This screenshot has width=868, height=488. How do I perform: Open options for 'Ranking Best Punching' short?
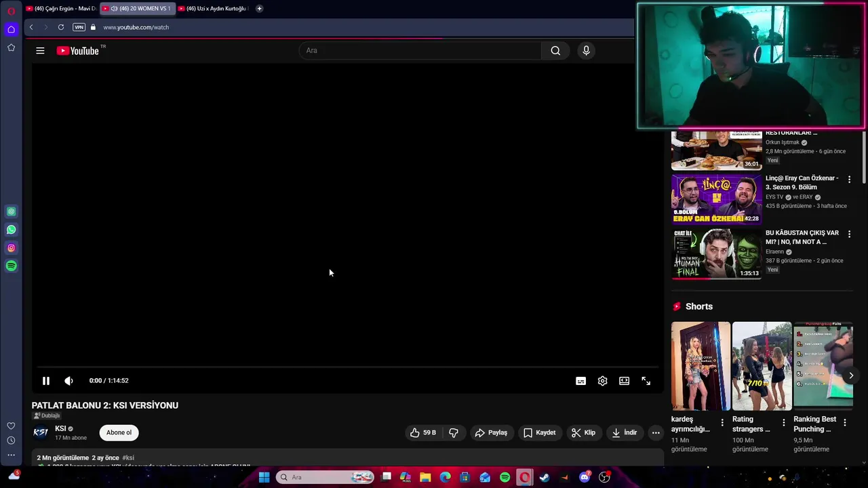844,422
